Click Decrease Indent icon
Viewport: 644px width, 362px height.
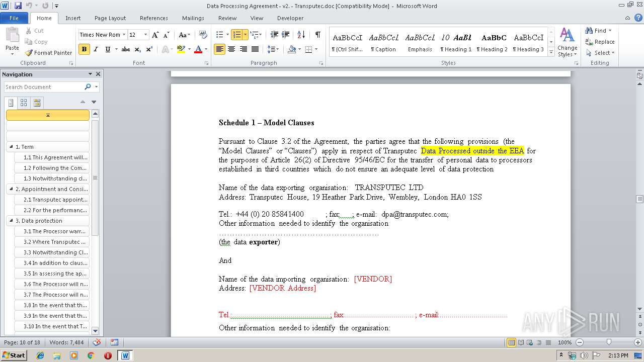point(274,35)
